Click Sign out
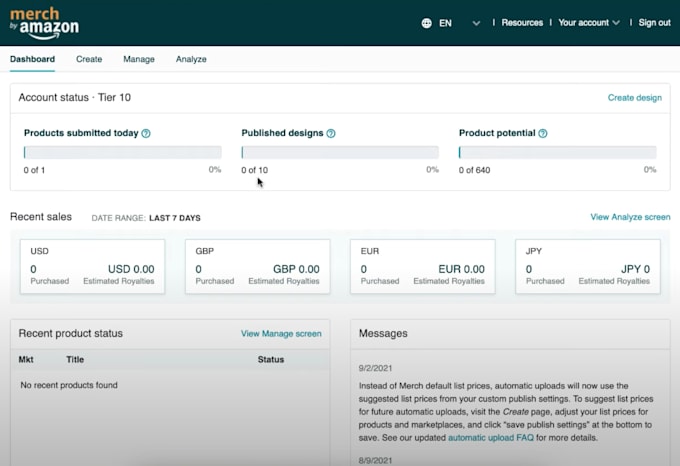Image resolution: width=680 pixels, height=466 pixels. (654, 23)
